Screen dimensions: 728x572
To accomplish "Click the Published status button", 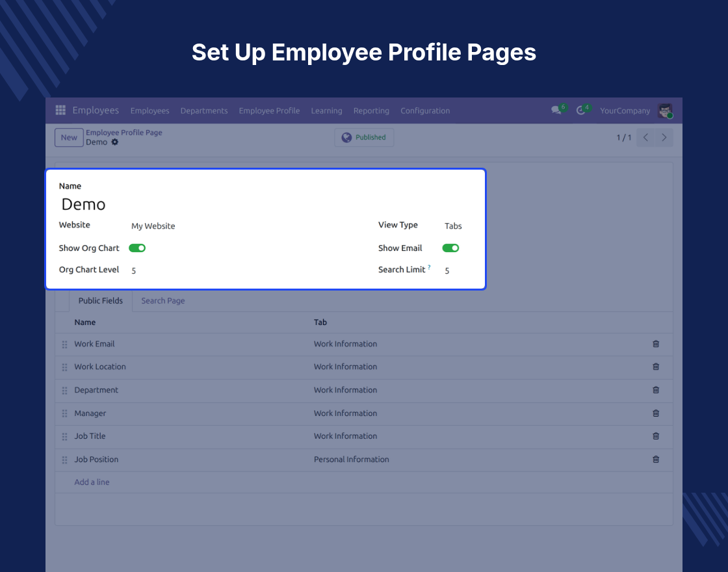I will pos(364,137).
